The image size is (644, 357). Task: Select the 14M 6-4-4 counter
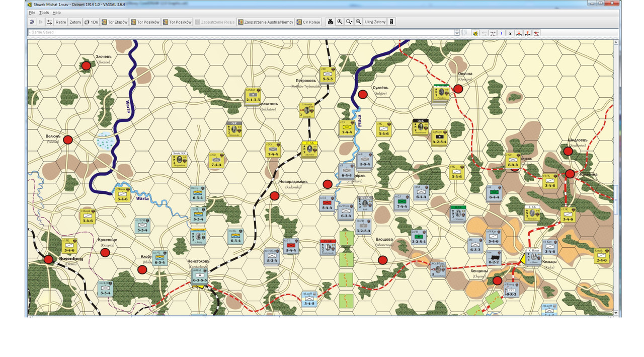tap(421, 193)
